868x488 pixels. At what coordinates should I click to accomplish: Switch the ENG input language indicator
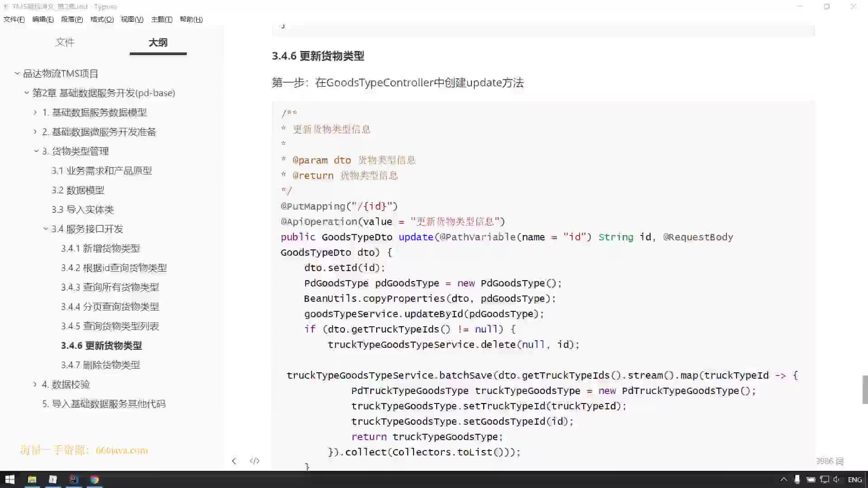[x=854, y=479]
